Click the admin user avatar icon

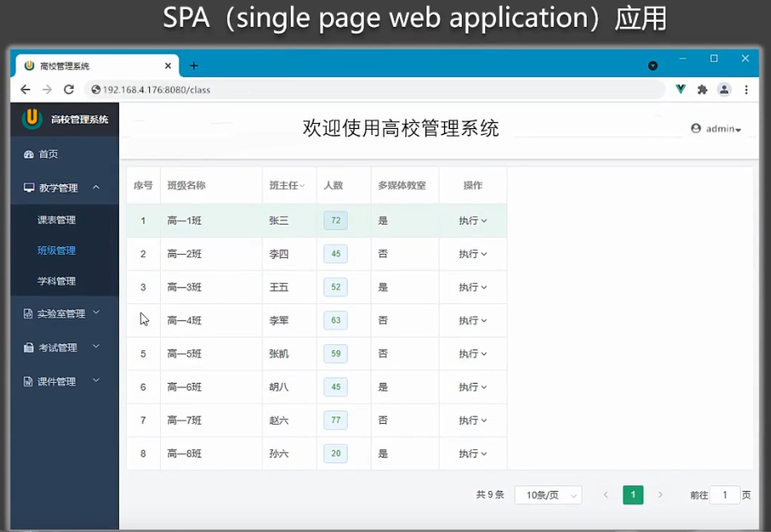coord(695,129)
